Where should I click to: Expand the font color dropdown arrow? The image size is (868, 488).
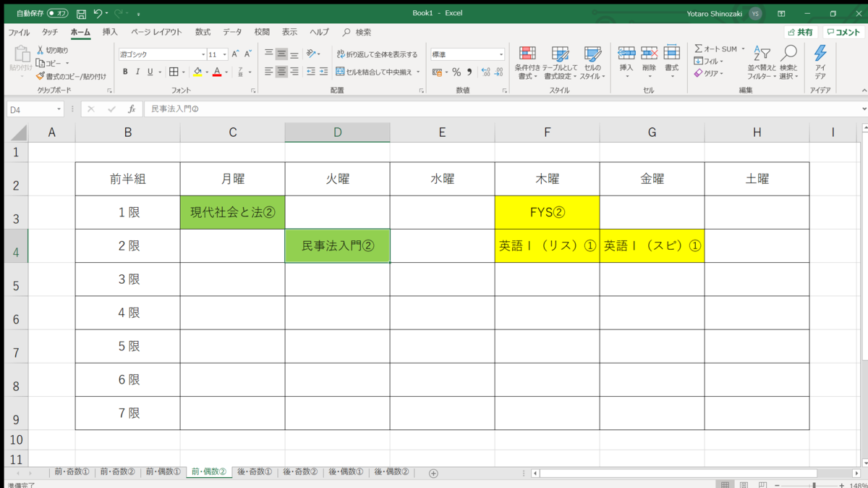pos(226,72)
